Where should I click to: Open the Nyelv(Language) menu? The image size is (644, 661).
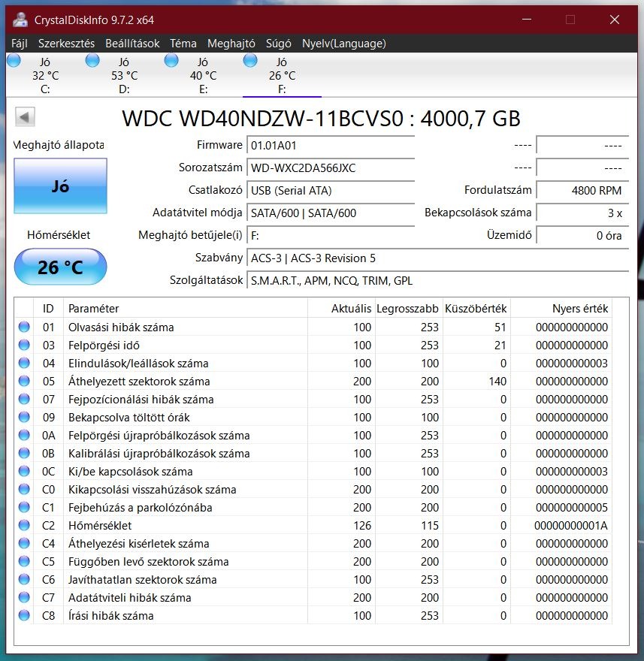click(343, 44)
